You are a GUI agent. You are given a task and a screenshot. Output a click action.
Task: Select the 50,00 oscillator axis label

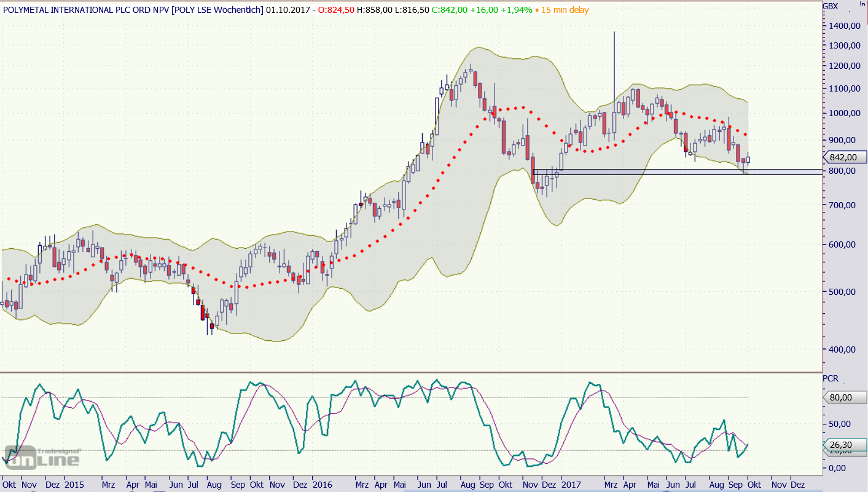841,424
